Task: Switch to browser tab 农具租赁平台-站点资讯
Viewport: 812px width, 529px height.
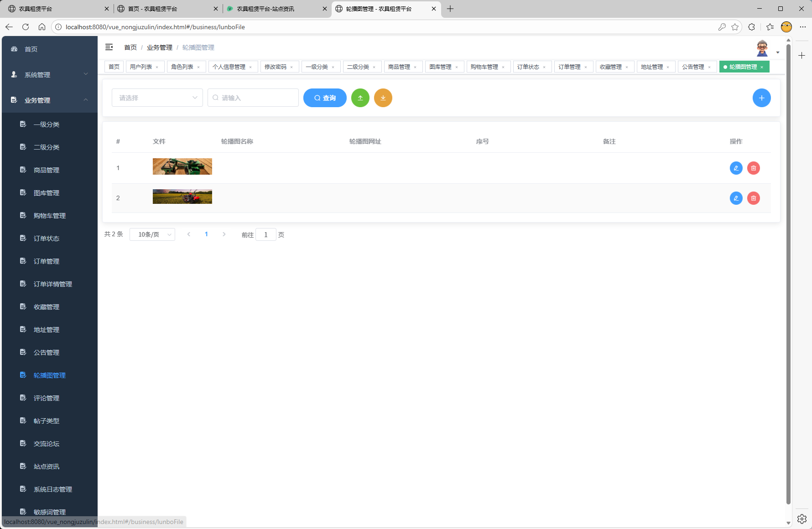Action: coord(277,9)
